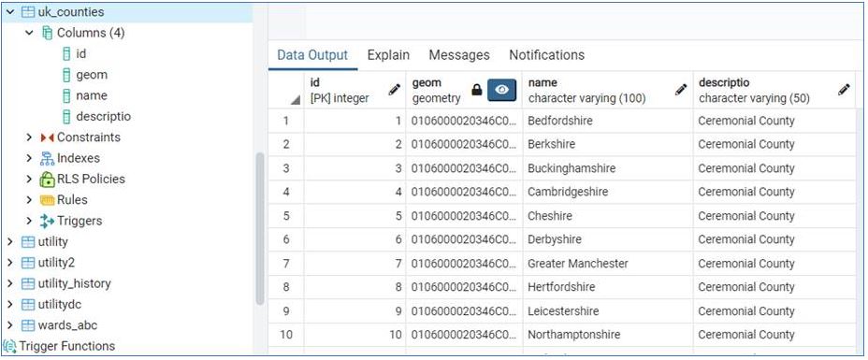The height and width of the screenshot is (360, 868).
Task: Expand the utility table node
Action: (x=10, y=241)
